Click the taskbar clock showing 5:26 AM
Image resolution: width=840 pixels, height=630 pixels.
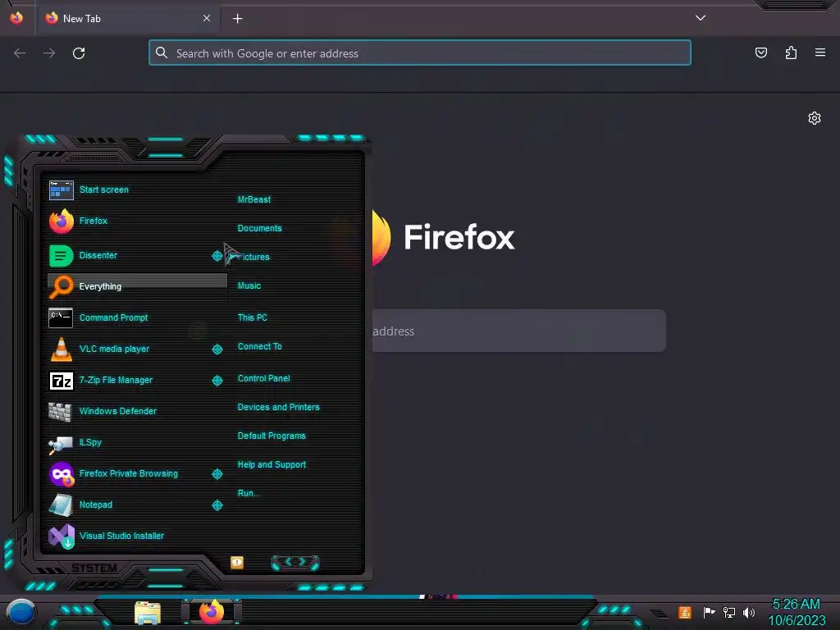797,612
